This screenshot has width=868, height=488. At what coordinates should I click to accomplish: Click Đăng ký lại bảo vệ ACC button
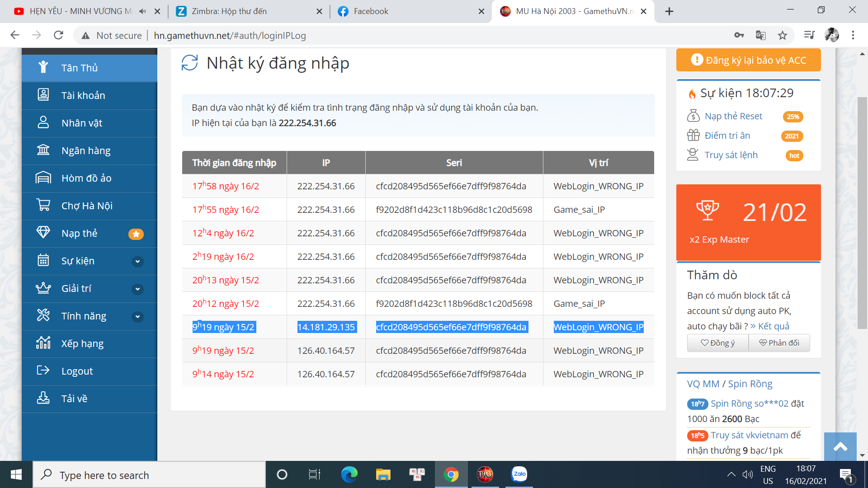click(x=748, y=60)
